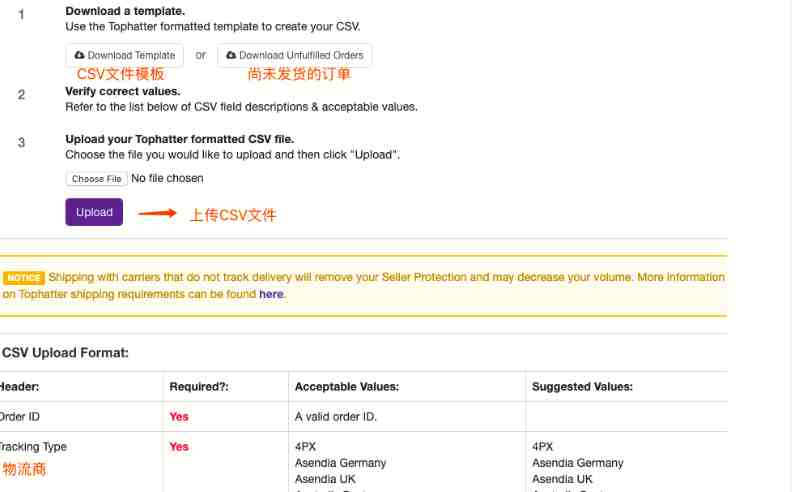
Task: Click the Tracking Type row label
Action: [x=34, y=447]
